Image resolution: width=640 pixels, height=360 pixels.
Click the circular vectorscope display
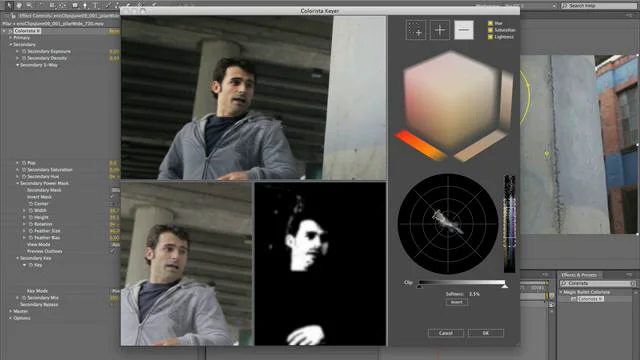[x=448, y=224]
